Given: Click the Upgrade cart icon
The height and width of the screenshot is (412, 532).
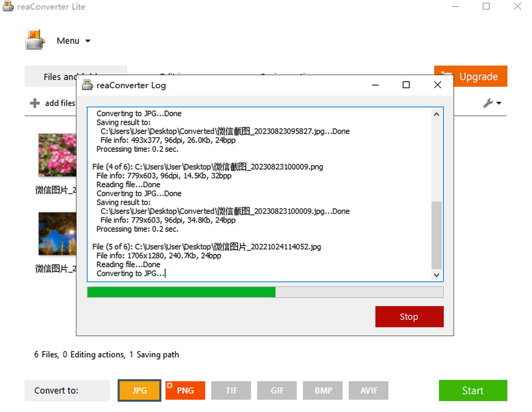Looking at the screenshot, I should (446, 77).
